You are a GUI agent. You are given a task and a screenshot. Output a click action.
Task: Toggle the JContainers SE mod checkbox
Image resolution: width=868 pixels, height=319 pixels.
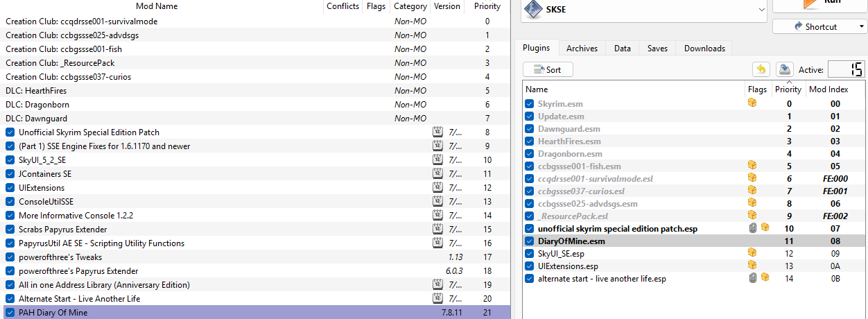pyautogui.click(x=10, y=174)
